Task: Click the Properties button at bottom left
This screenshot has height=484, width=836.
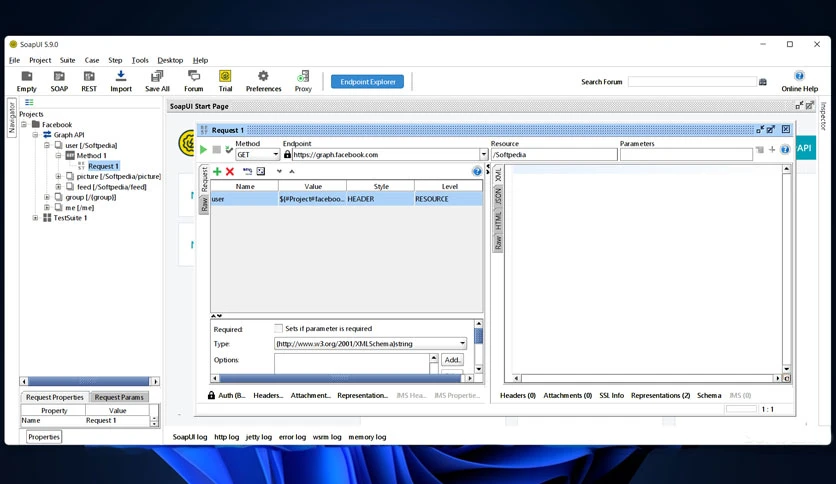Action: click(x=44, y=437)
